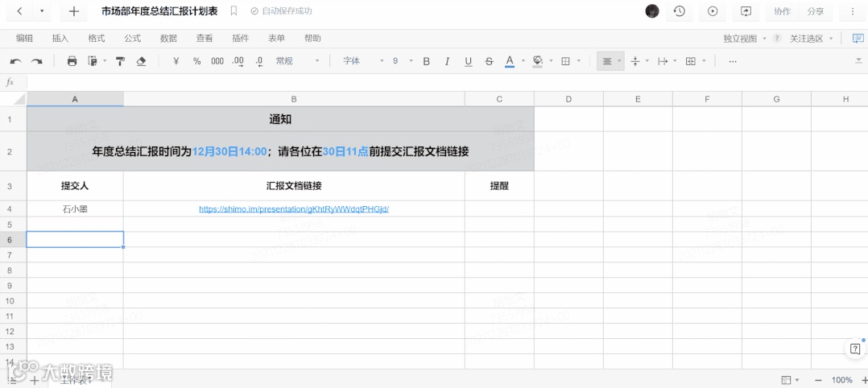The width and height of the screenshot is (868, 388).
Task: Click the 分享 share button
Action: (816, 11)
